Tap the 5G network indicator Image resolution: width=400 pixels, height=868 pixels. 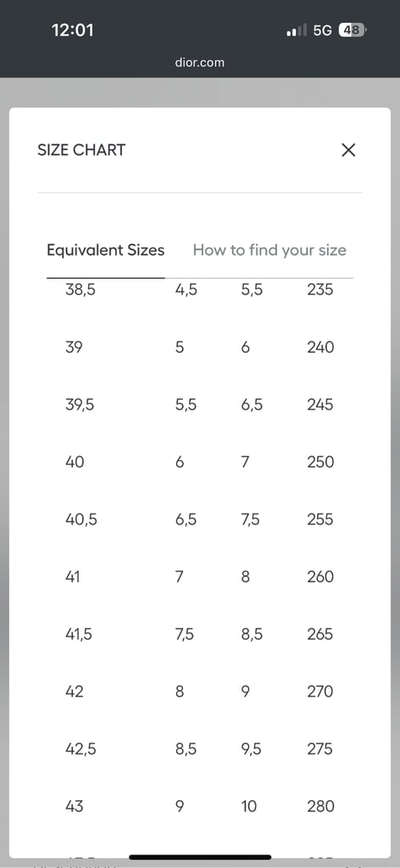tap(323, 31)
